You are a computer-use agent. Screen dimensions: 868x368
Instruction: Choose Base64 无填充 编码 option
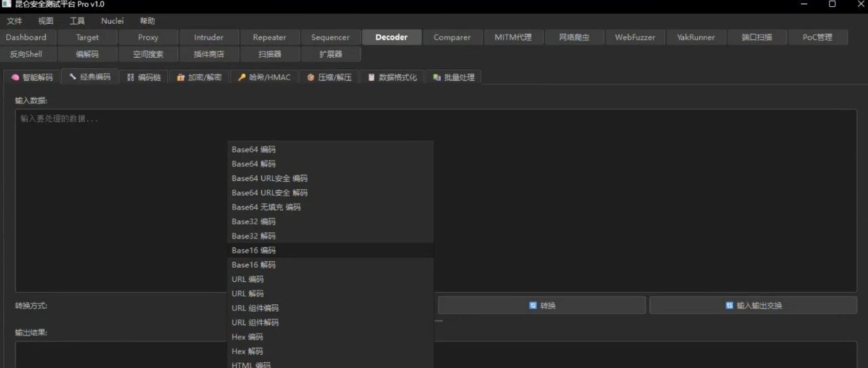[330, 207]
